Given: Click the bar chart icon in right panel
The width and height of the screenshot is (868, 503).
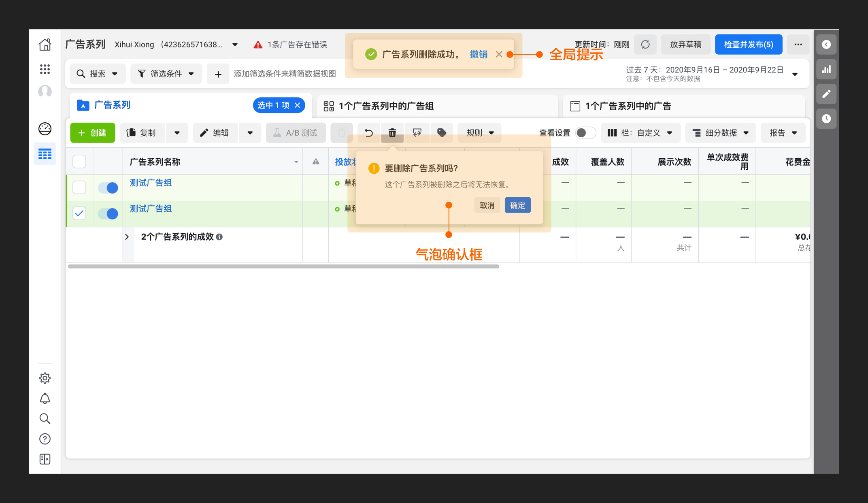Looking at the screenshot, I should pyautogui.click(x=826, y=69).
